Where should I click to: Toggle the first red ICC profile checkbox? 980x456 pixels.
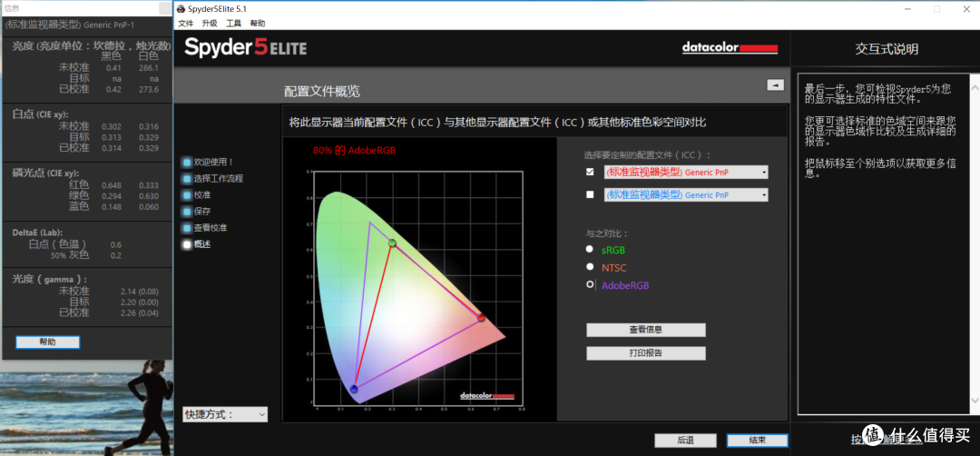[x=590, y=172]
